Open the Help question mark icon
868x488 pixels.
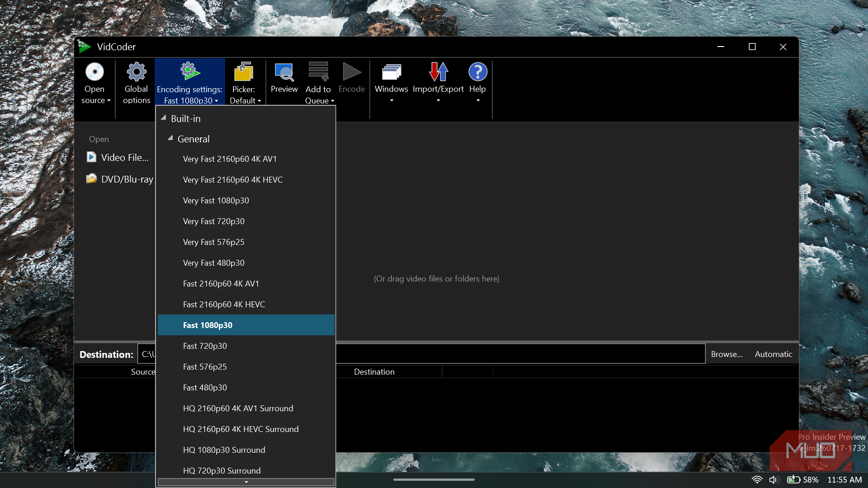tap(478, 72)
